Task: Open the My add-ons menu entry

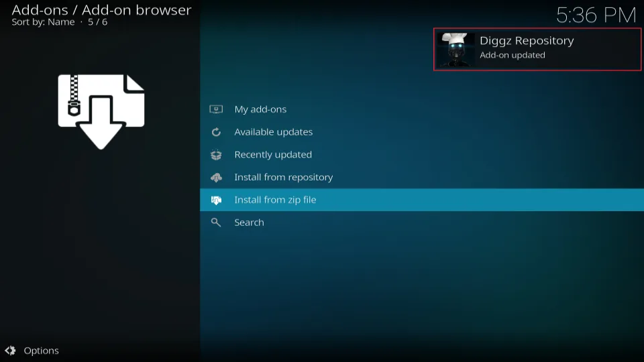Action: pyautogui.click(x=260, y=109)
